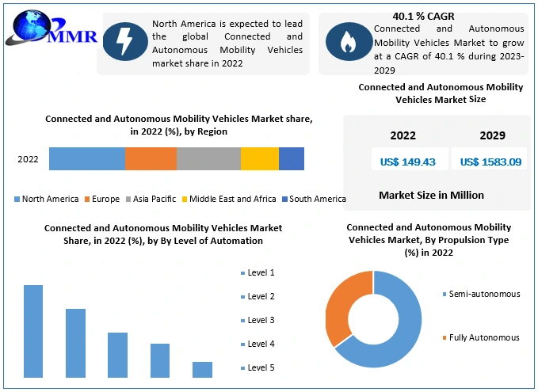Screen dimensions: 538x392
Task: Click the shortest bar in automation chart
Action: click(202, 370)
